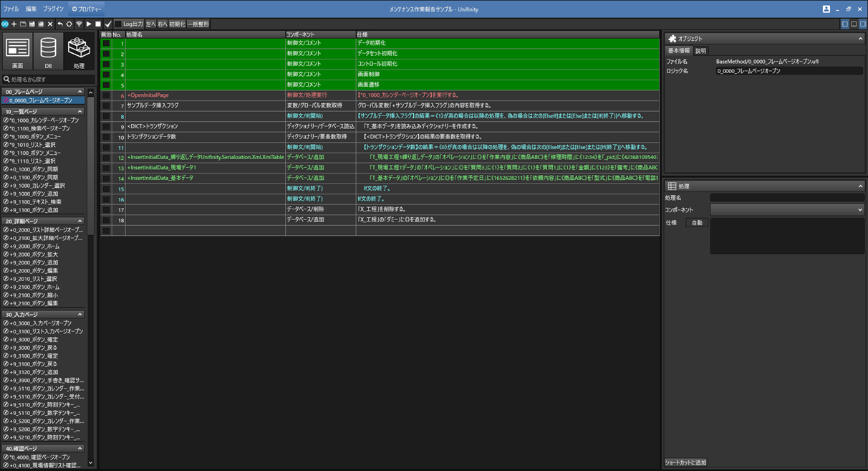
Task: Enable the Log出力 checkbox
Action: (118, 24)
